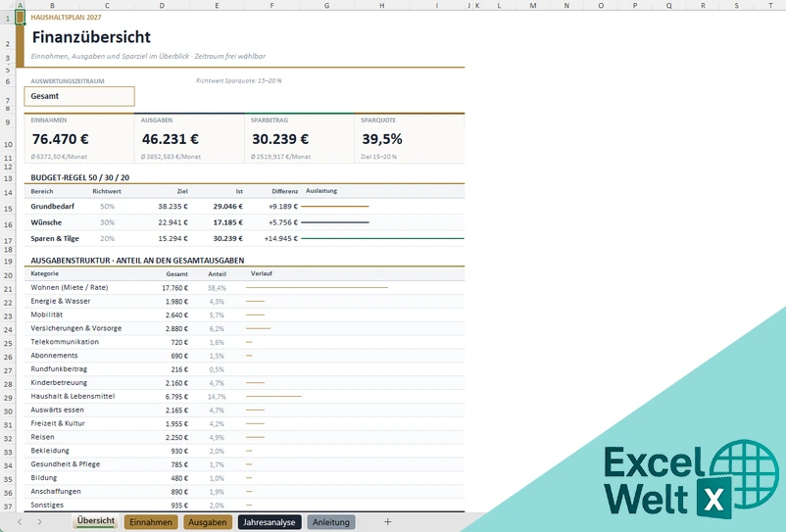Select the Reisen total 2.250 €
The width and height of the screenshot is (786, 532).
point(177,437)
